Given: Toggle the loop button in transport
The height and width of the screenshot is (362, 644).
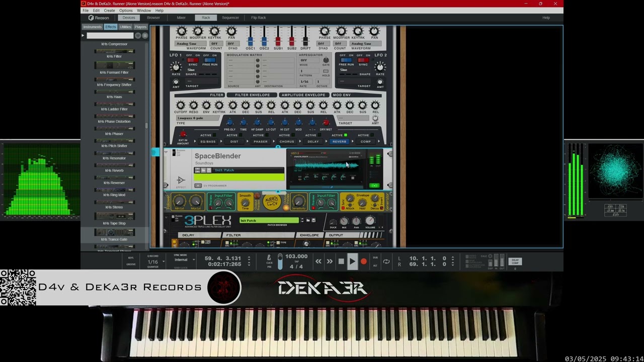Looking at the screenshot, I should (x=386, y=261).
